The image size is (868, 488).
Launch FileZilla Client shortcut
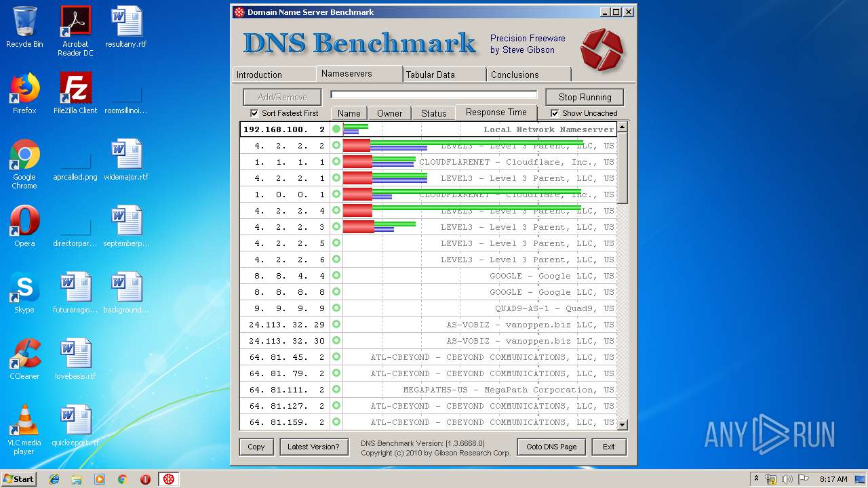(x=75, y=94)
